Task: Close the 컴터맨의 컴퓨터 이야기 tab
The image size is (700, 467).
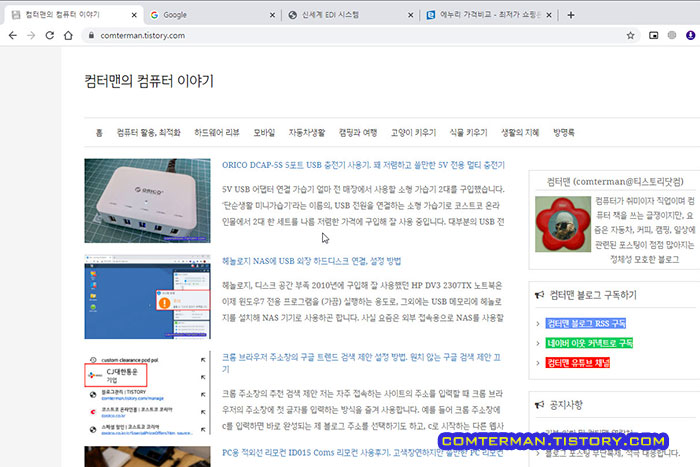Action: click(134, 15)
